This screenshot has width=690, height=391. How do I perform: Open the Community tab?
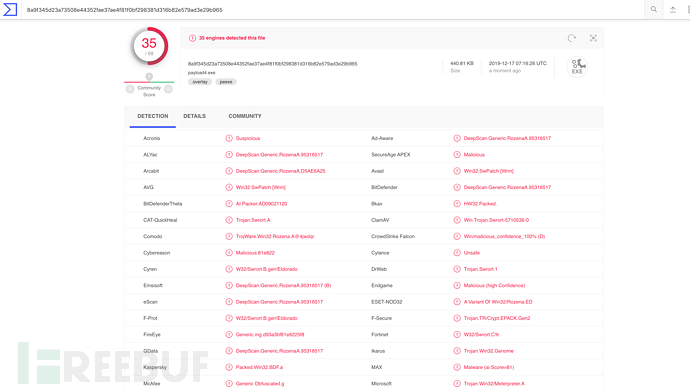[245, 116]
